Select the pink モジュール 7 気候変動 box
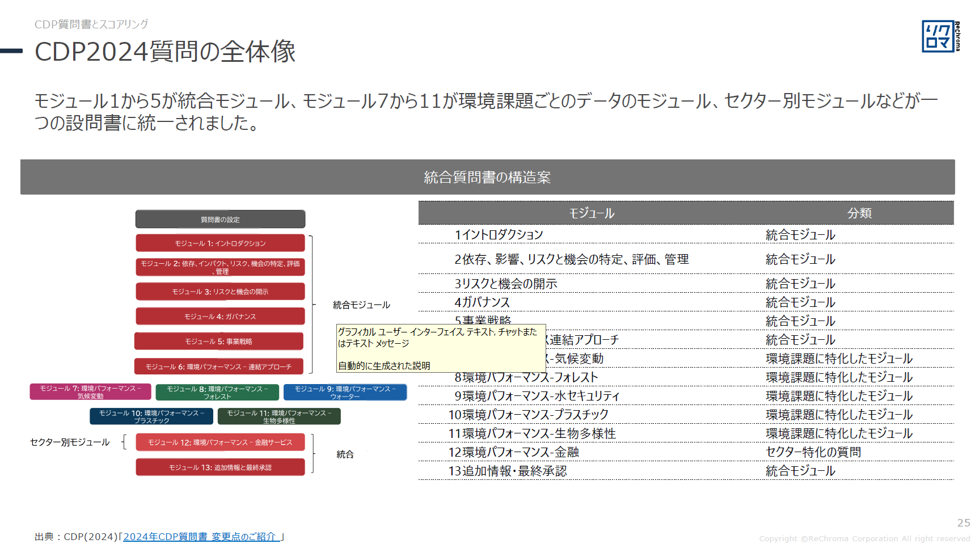Image resolution: width=980 pixels, height=548 pixels. [90, 392]
